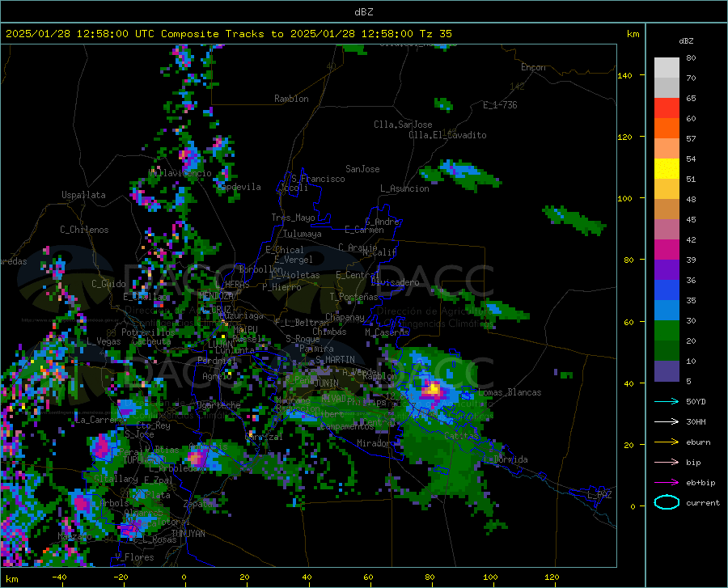
Task: Click the yellow 51+ dBZ storm core
Action: point(434,389)
